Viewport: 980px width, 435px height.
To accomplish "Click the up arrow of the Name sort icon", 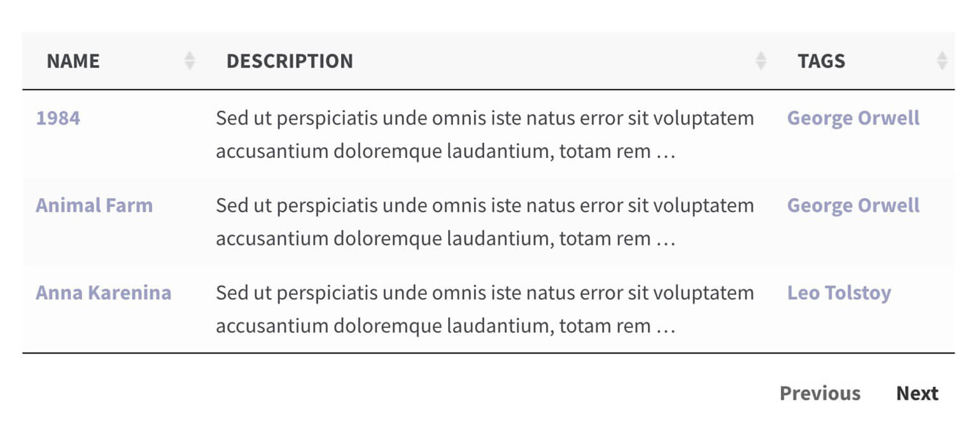I will click(190, 56).
